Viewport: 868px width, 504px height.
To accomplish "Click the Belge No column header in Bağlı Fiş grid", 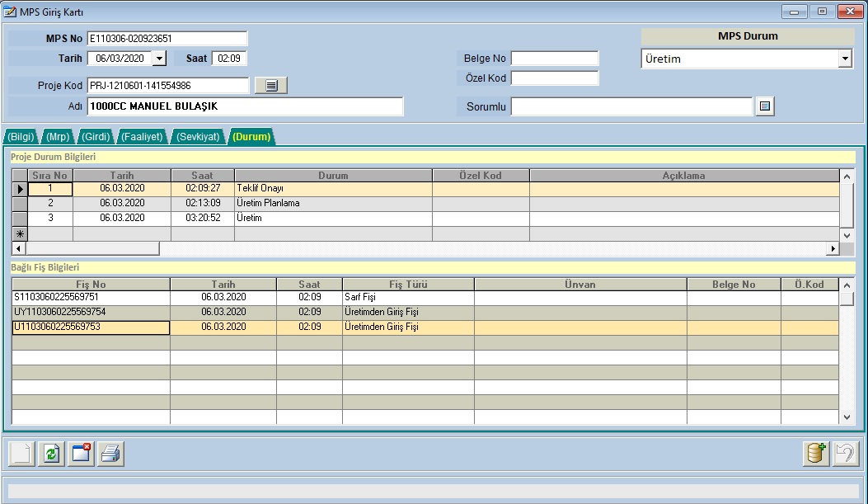I will pyautogui.click(x=734, y=284).
